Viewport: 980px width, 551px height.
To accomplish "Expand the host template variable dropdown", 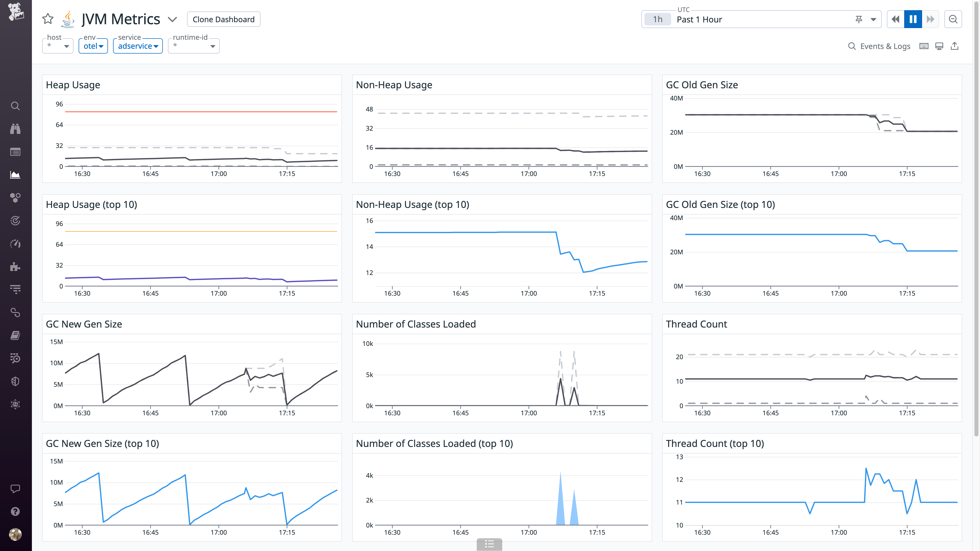I will point(57,46).
